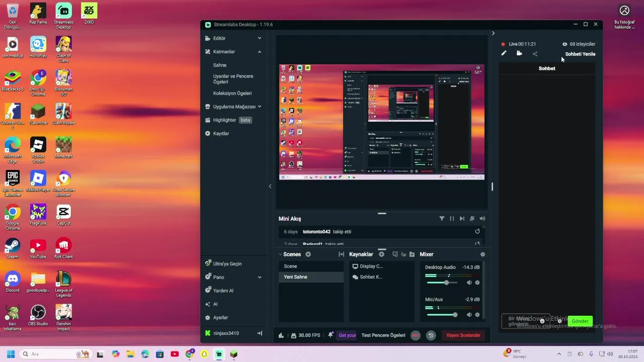Pause the Mini Akış alert queue
This screenshot has height=362, width=644.
click(x=452, y=219)
